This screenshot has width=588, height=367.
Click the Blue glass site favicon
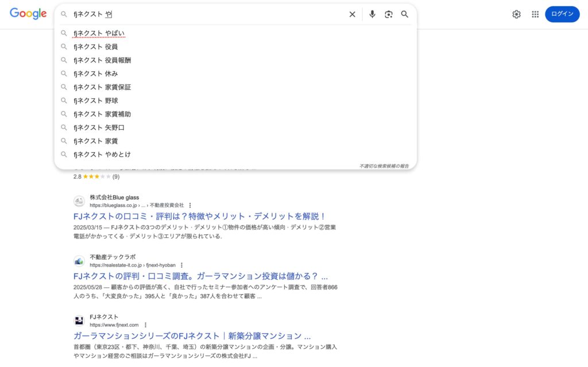pos(79,201)
